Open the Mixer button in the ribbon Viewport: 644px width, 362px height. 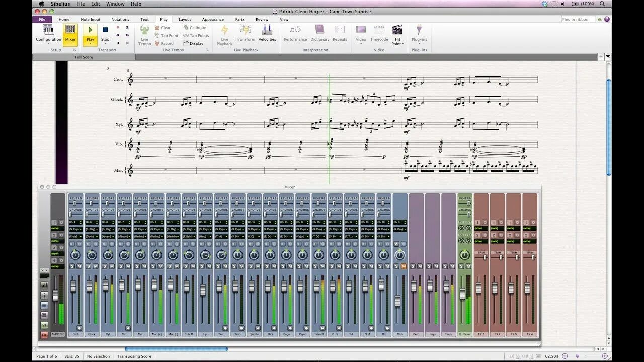[x=70, y=33]
